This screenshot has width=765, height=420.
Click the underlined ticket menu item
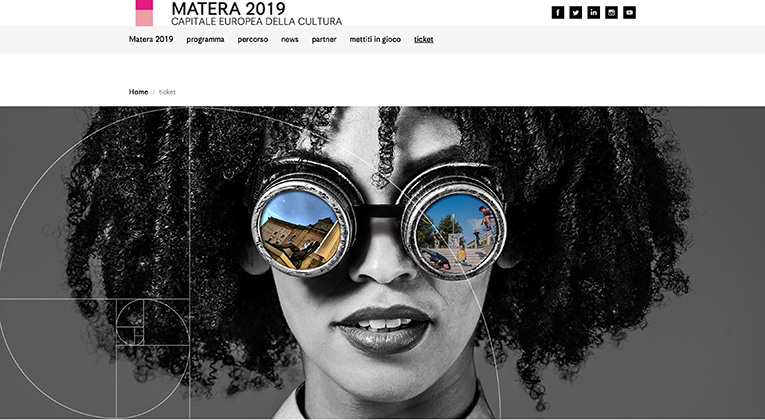tap(423, 40)
